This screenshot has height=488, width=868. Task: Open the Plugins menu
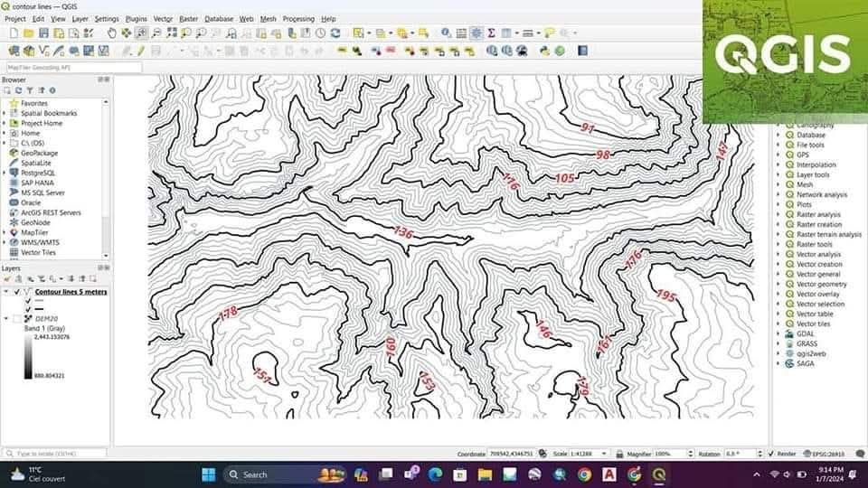click(x=137, y=19)
